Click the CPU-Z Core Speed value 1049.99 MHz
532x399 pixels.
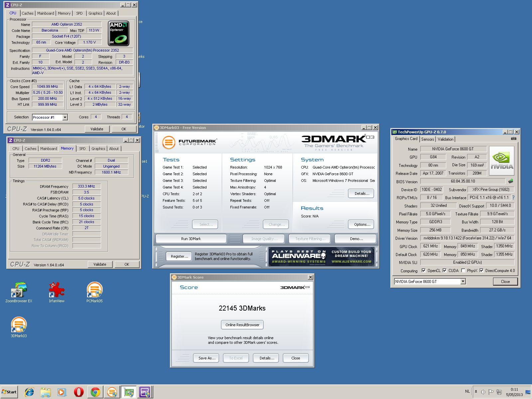48,86
